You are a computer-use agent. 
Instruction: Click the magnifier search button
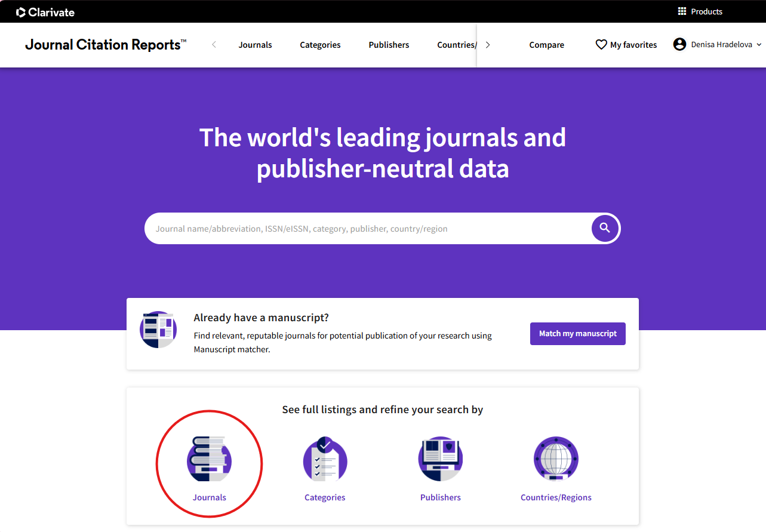pyautogui.click(x=605, y=228)
